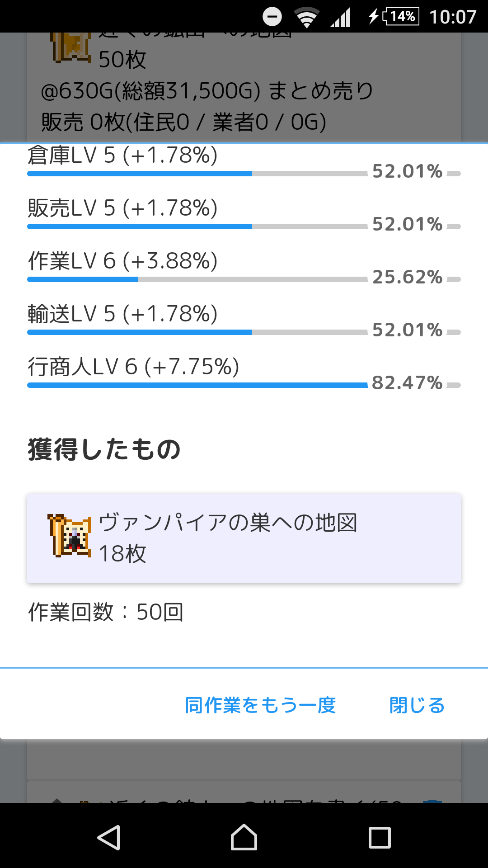Image resolution: width=488 pixels, height=868 pixels.
Task: Select the 倉庫LV 5 progress bar
Action: coord(197,174)
